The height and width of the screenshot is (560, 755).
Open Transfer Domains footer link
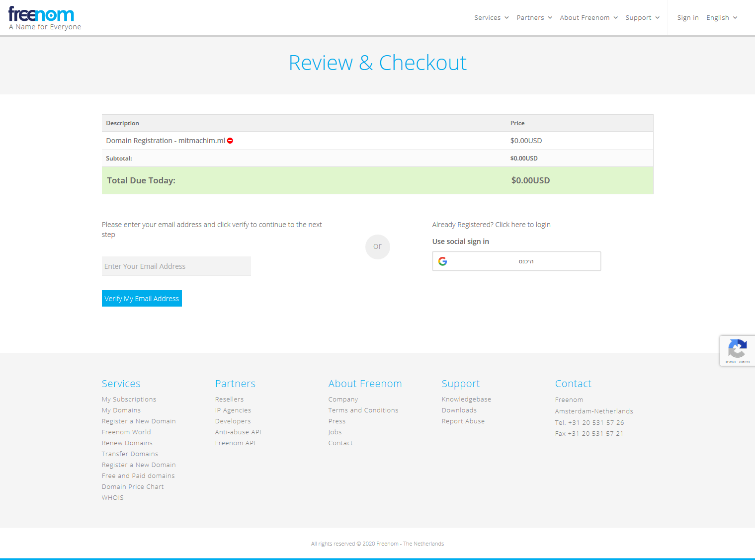point(130,454)
